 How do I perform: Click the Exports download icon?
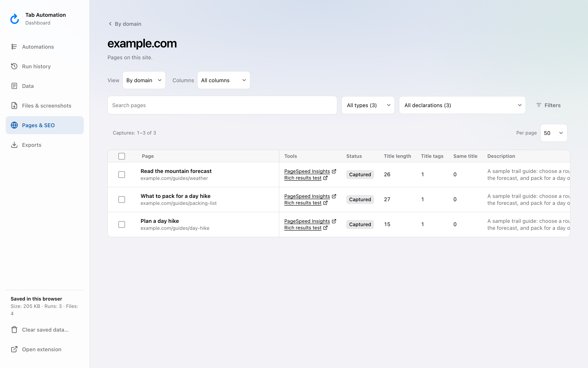click(14, 145)
